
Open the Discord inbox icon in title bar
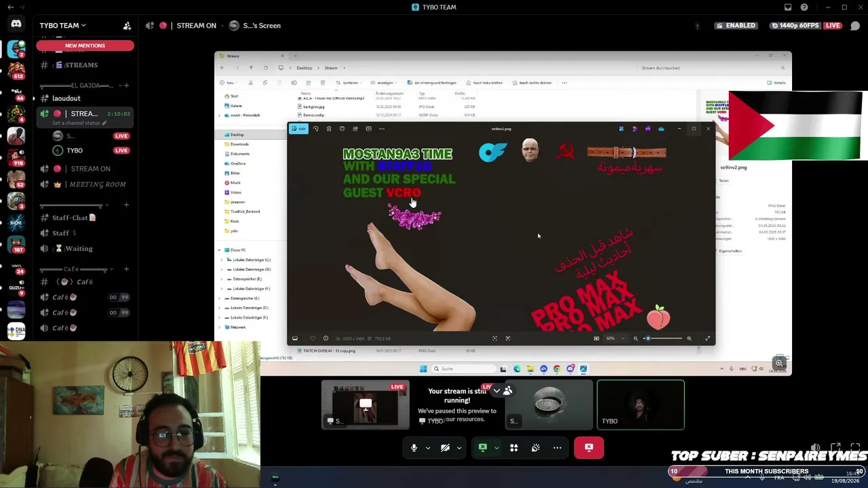788,7
